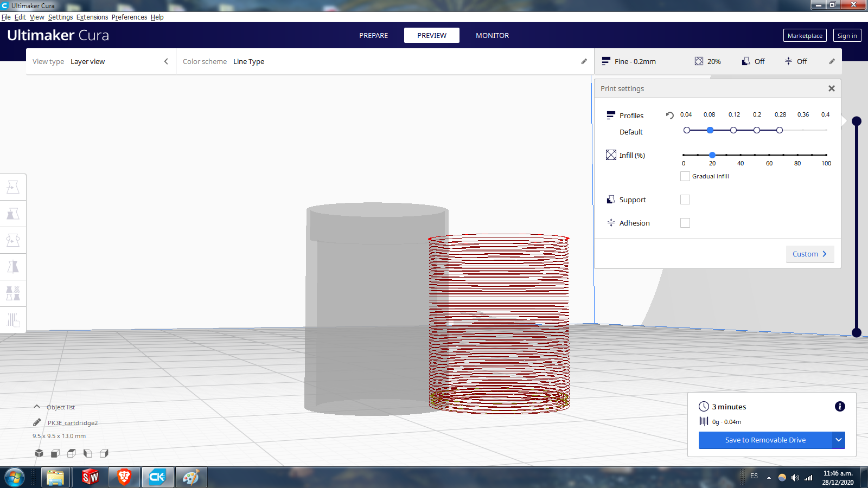This screenshot has height=488, width=868.
Task: Click the infill slider handle at 20
Action: [x=712, y=155]
